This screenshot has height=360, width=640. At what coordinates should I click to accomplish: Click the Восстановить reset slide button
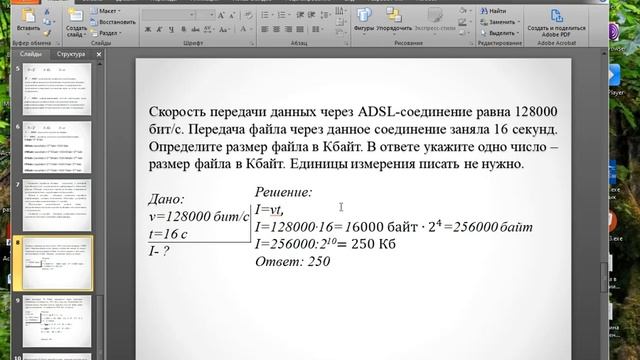[113, 22]
